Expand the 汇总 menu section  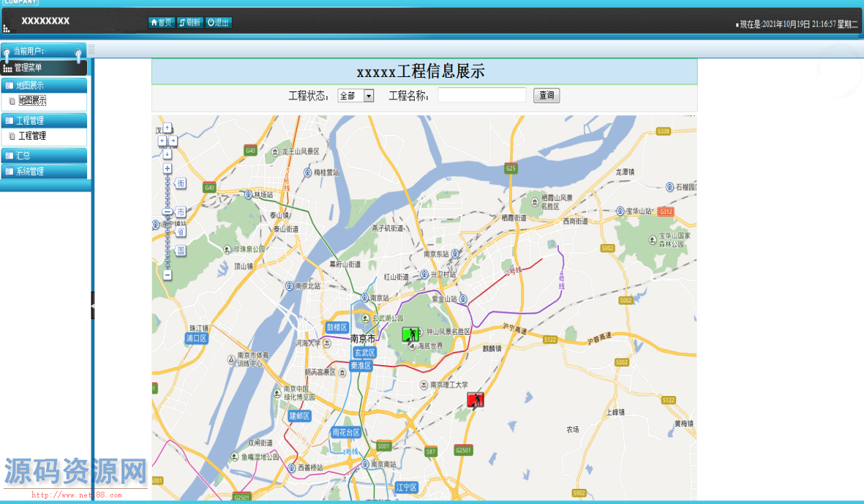click(x=44, y=156)
